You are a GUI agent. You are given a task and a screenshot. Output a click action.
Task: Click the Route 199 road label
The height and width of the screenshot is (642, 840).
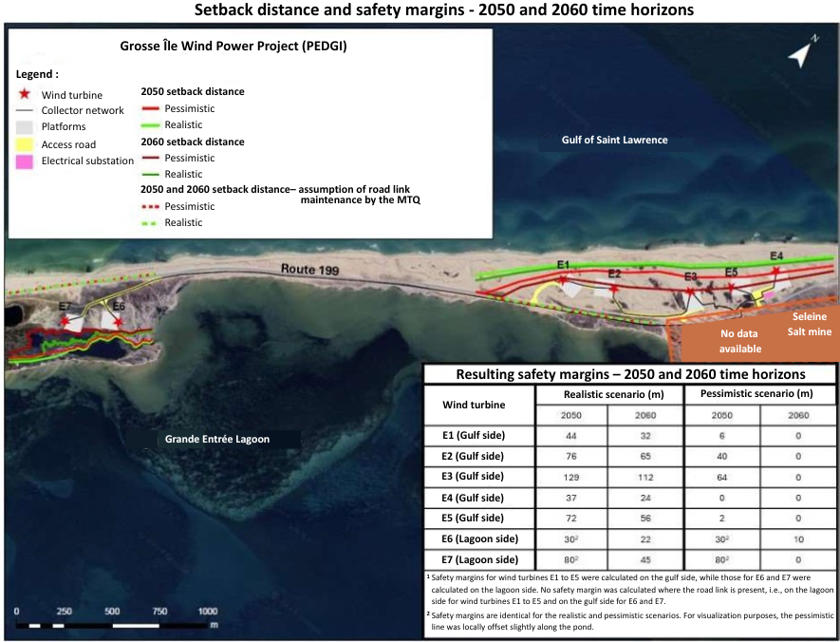tap(310, 269)
